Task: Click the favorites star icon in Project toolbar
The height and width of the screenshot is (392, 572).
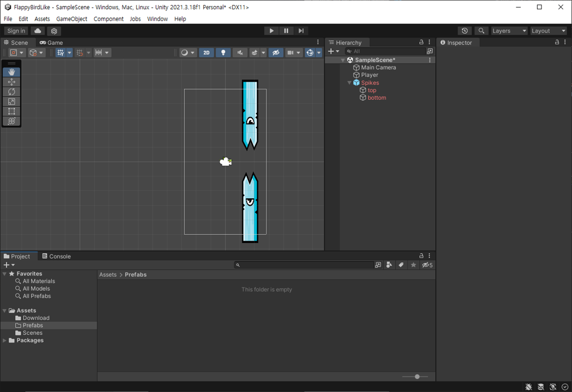Action: (x=413, y=265)
